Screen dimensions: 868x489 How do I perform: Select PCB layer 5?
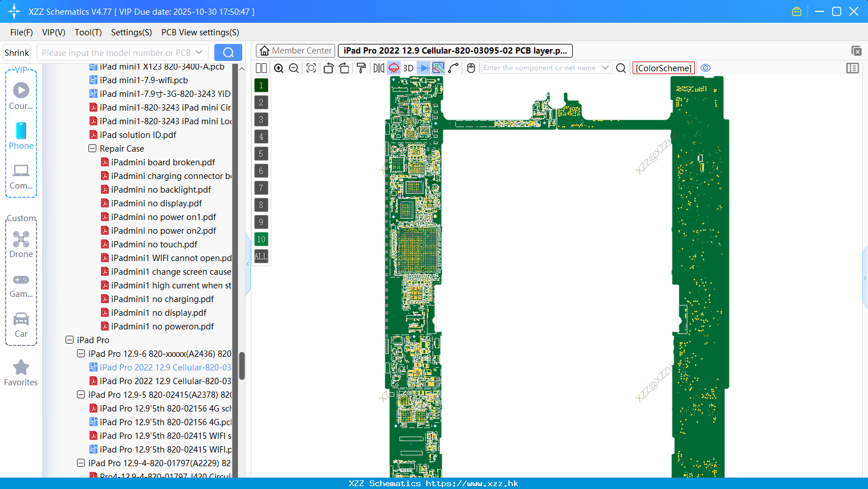point(261,154)
